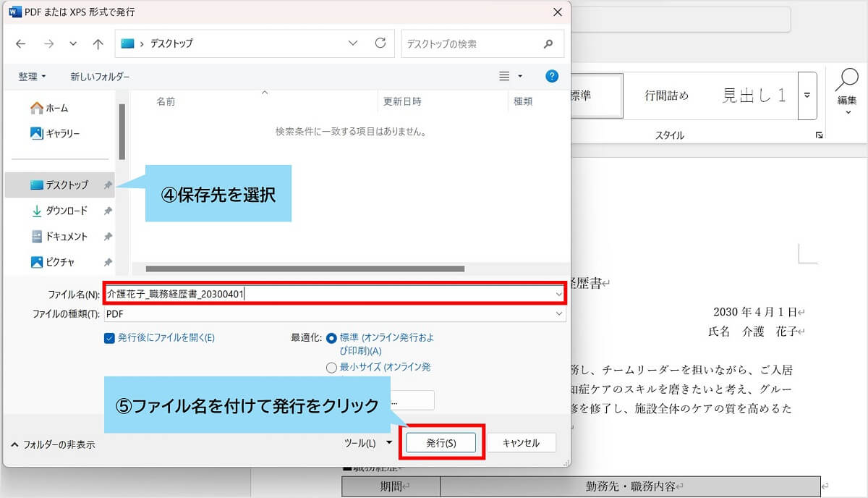The image size is (868, 498).
Task: Select the 標準 optimization radio button
Action: click(331, 338)
